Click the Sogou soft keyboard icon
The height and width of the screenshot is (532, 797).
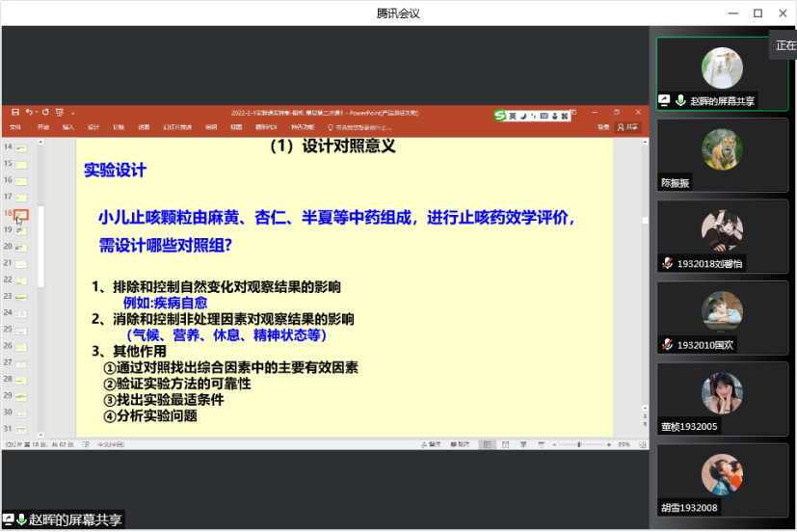pos(544,117)
